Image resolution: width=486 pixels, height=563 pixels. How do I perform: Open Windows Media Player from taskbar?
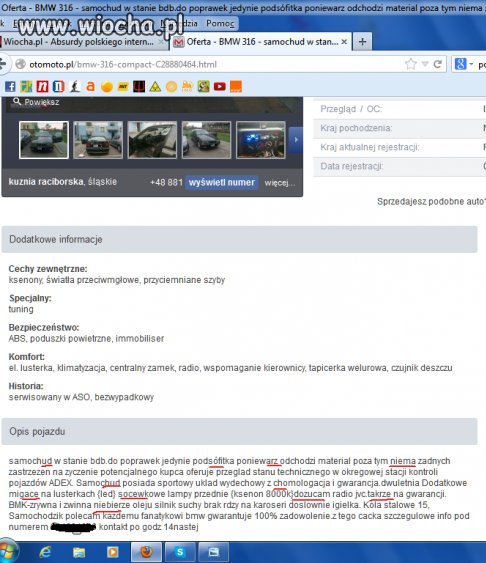tap(112, 552)
